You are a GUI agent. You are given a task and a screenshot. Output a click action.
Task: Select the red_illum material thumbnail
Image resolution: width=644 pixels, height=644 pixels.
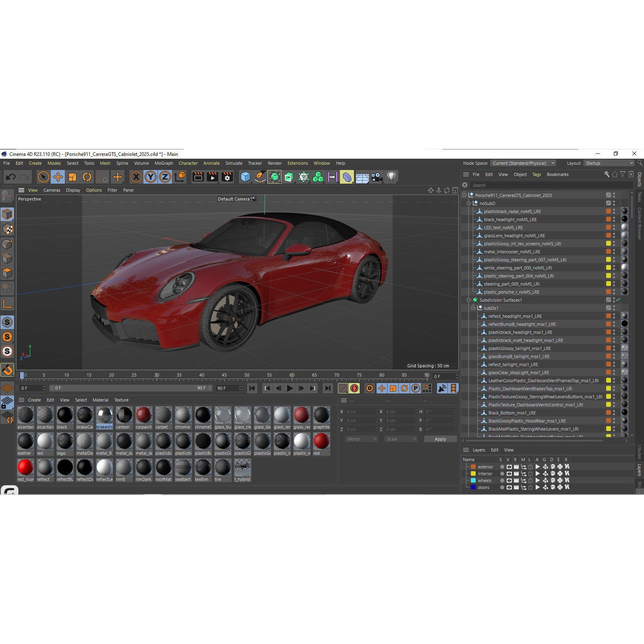[25, 467]
